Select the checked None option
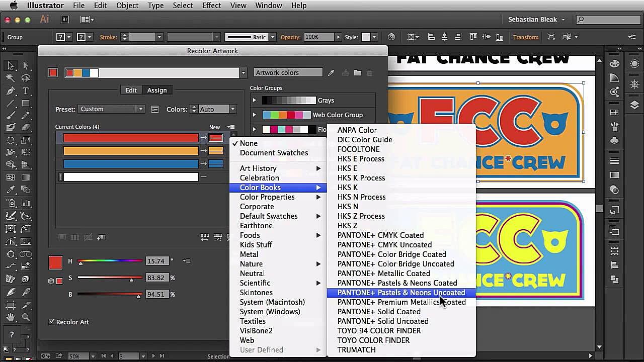The image size is (644, 362). click(x=249, y=143)
